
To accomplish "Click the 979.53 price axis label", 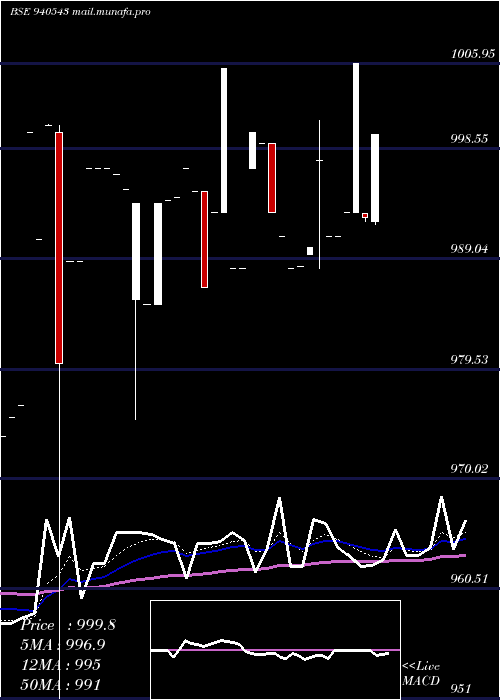I will [469, 359].
